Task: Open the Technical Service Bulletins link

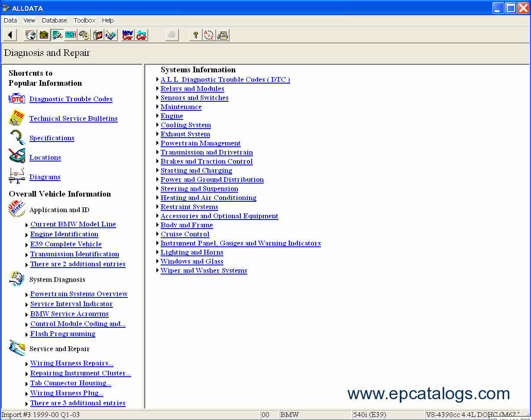Action: (x=74, y=119)
